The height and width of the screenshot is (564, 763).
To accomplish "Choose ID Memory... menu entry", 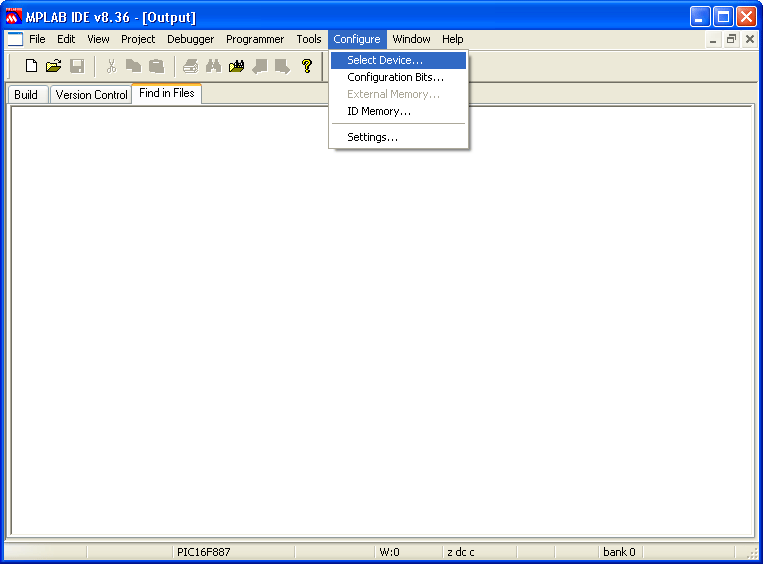I will pyautogui.click(x=398, y=111).
